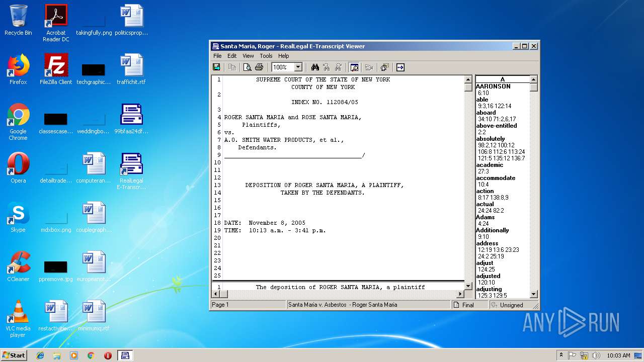Click the Find Previous toolbar icon
Viewport: 644px width, 362px height.
[327, 67]
